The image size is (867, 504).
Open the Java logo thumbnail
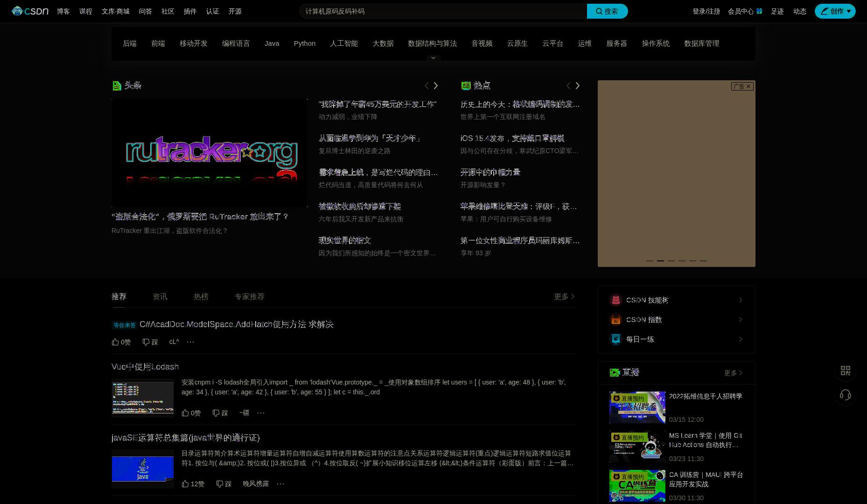click(x=143, y=469)
